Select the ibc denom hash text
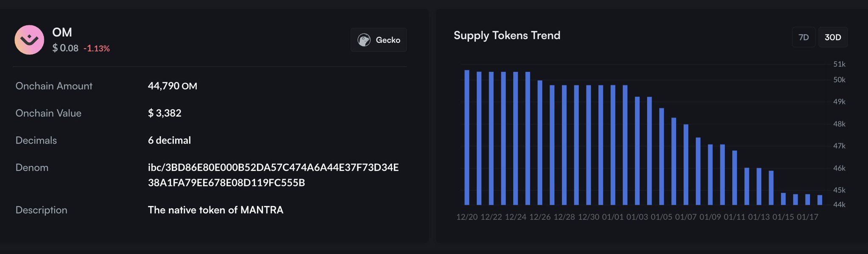 tap(273, 175)
